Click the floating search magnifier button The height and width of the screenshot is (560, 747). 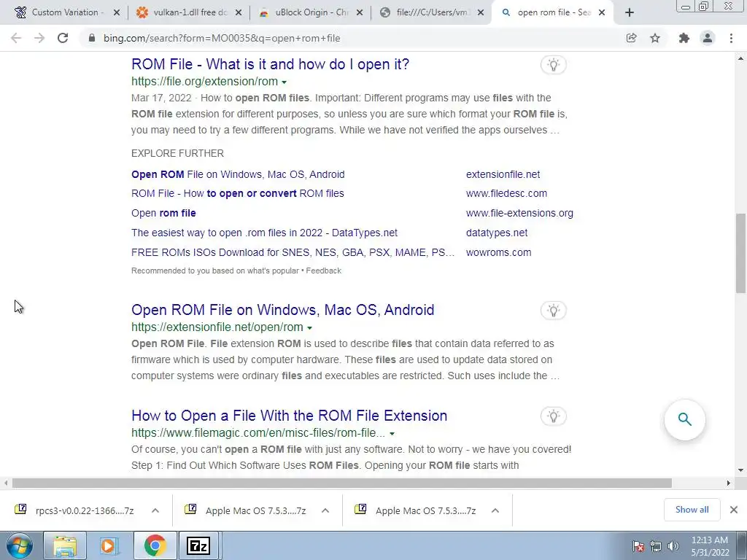pyautogui.click(x=684, y=419)
